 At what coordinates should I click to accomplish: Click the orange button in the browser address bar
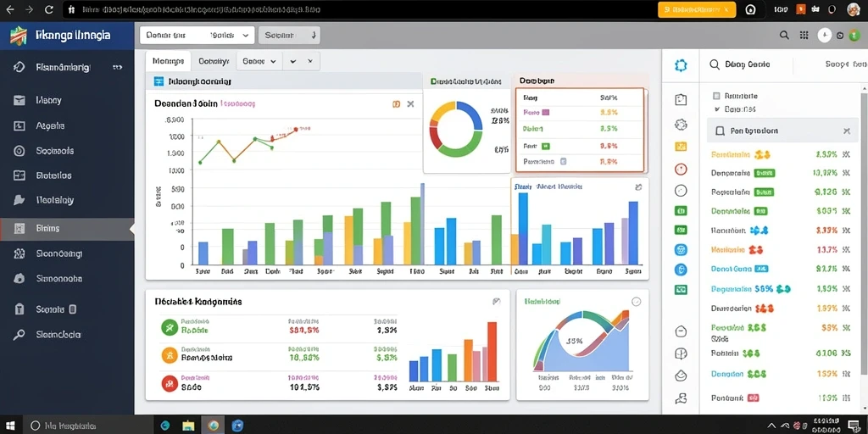pyautogui.click(x=697, y=9)
